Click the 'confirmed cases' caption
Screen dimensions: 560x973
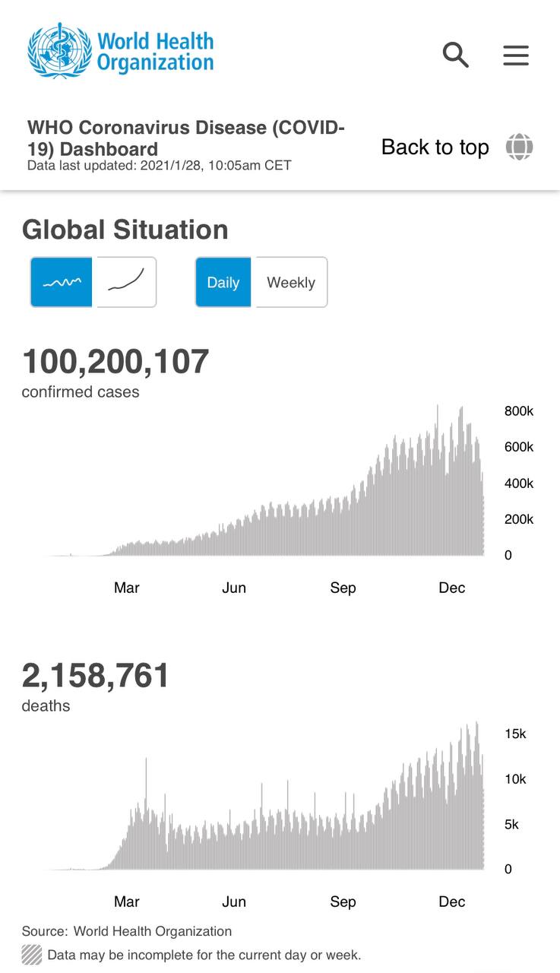(x=81, y=392)
